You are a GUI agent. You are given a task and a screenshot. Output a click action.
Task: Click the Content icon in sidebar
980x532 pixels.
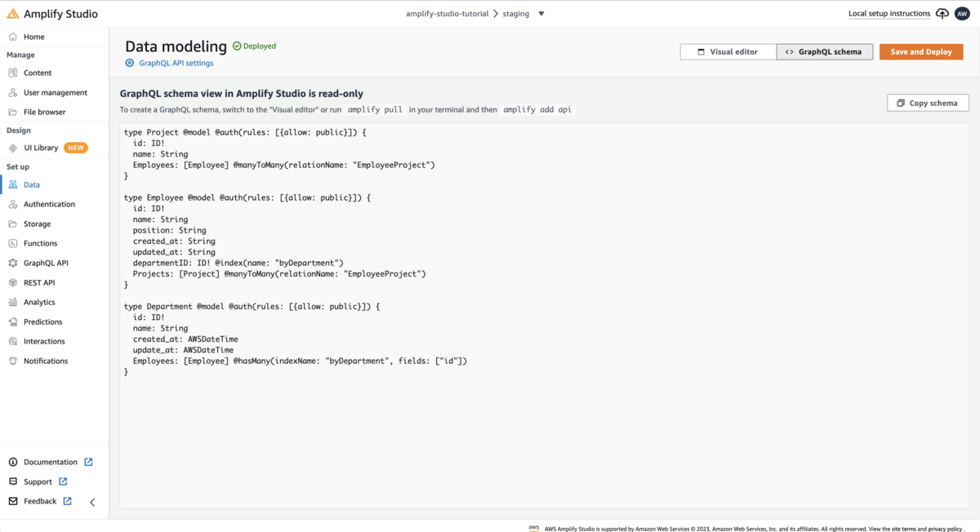[x=13, y=73]
